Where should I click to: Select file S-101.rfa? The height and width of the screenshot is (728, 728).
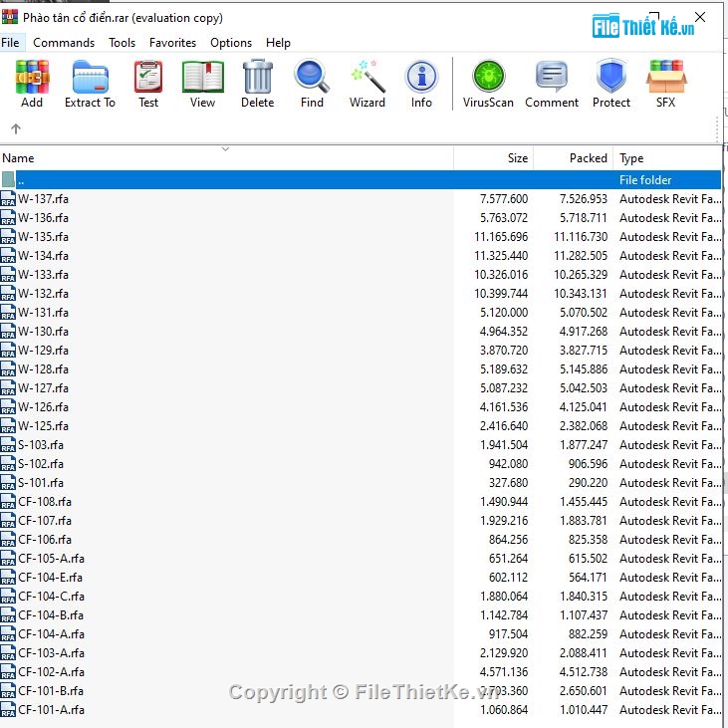coord(361,482)
